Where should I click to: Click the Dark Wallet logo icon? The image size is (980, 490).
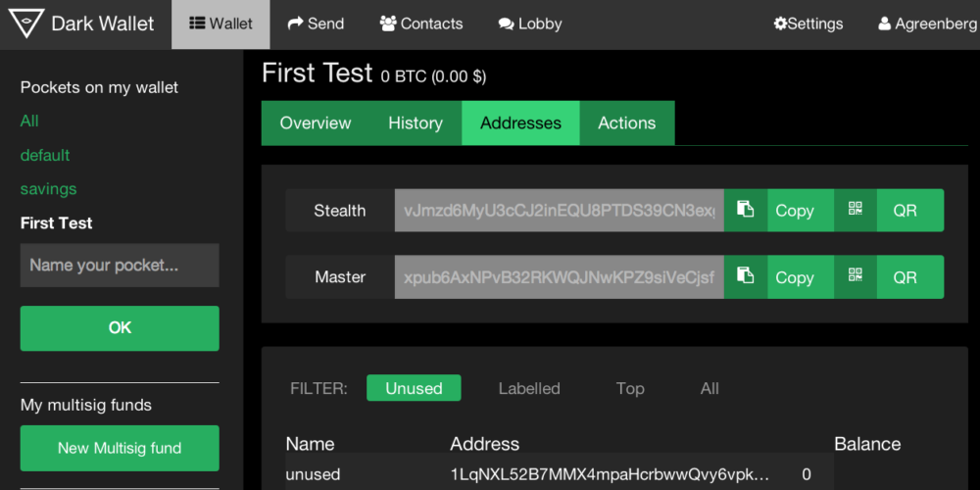coord(26,24)
